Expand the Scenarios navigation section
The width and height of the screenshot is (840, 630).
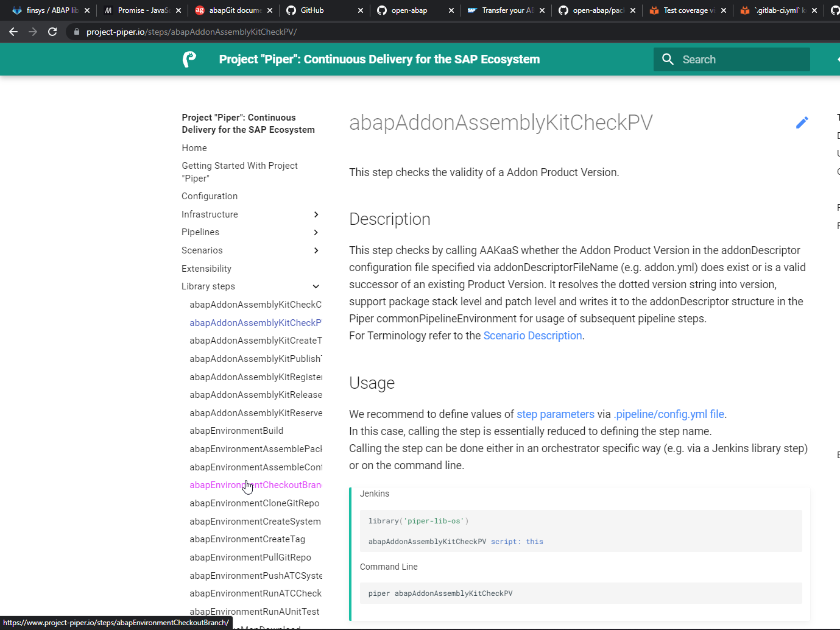316,250
